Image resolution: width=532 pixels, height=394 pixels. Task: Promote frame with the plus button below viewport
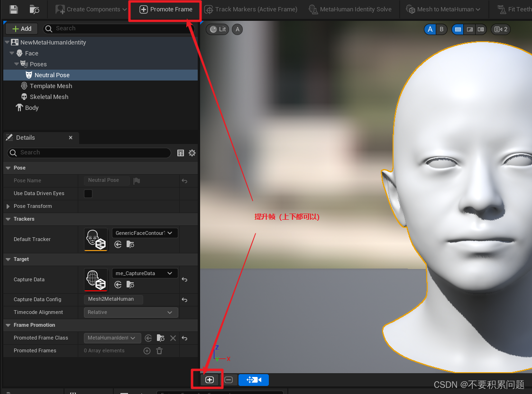coord(210,380)
